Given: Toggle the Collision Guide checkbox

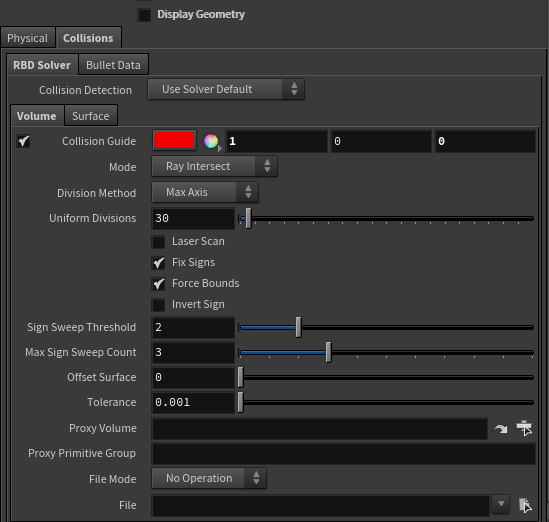Looking at the screenshot, I should point(23,141).
